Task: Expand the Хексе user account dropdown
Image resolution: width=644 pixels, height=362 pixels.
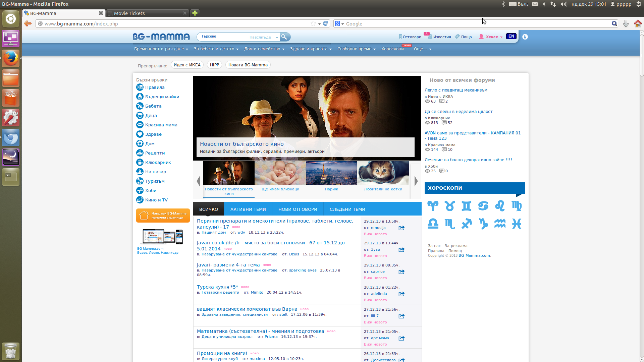Action: (x=492, y=37)
